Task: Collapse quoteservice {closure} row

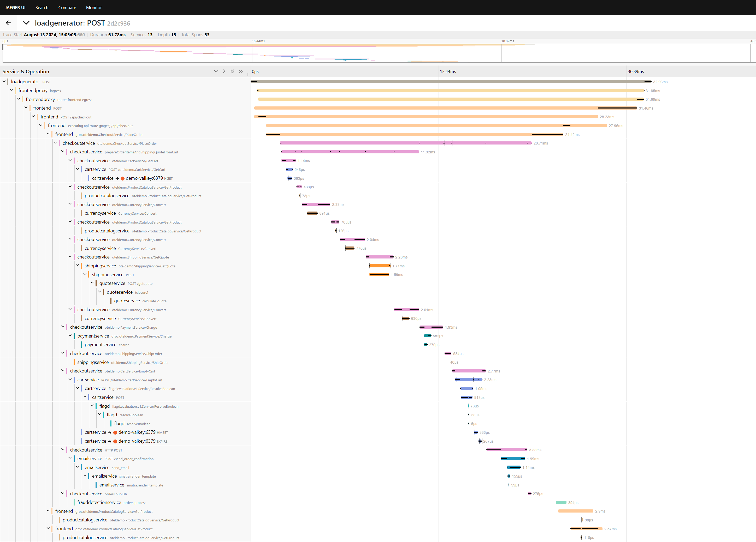Action: coord(100,292)
